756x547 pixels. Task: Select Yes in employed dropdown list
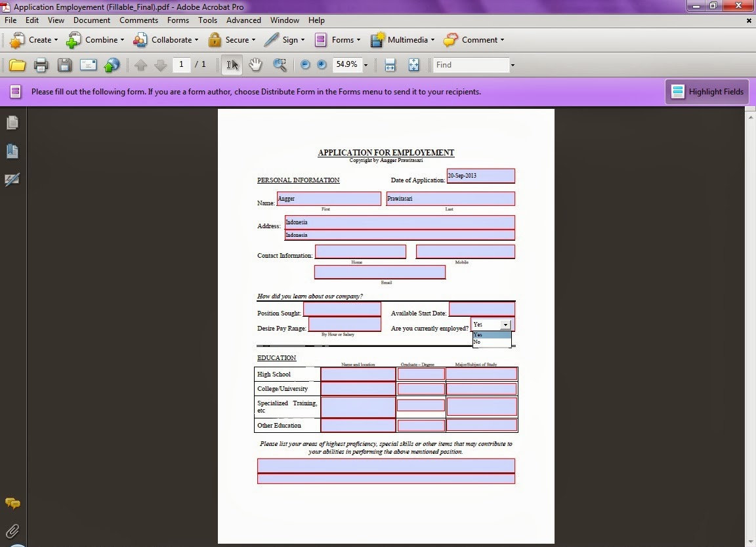pyautogui.click(x=492, y=335)
